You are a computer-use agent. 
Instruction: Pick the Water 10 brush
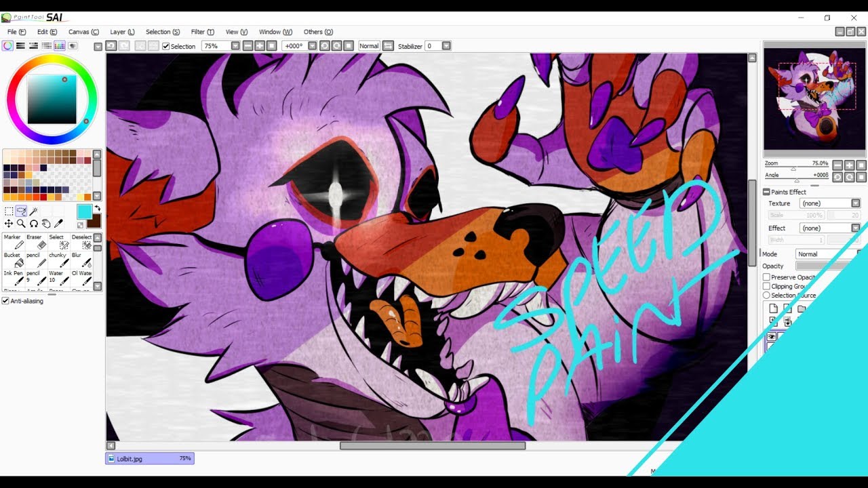click(x=58, y=277)
